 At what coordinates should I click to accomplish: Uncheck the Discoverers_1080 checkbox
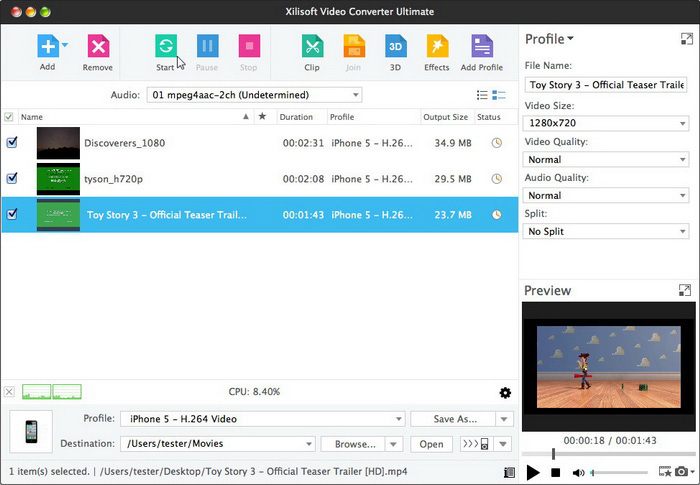tap(11, 143)
